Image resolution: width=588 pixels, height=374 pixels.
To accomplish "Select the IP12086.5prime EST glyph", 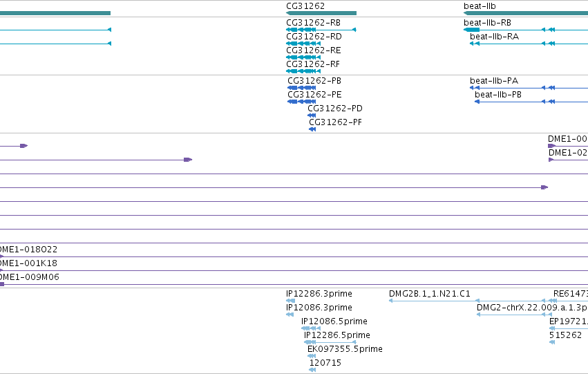I will (311, 328).
